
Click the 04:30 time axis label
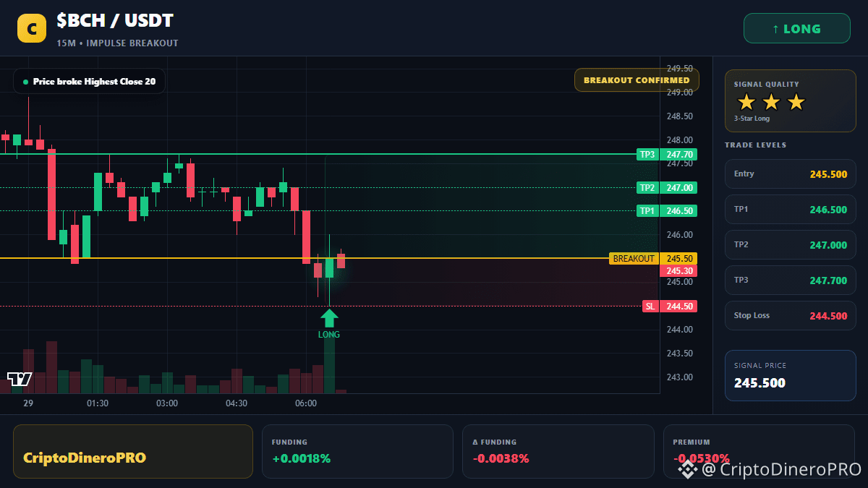[237, 403]
